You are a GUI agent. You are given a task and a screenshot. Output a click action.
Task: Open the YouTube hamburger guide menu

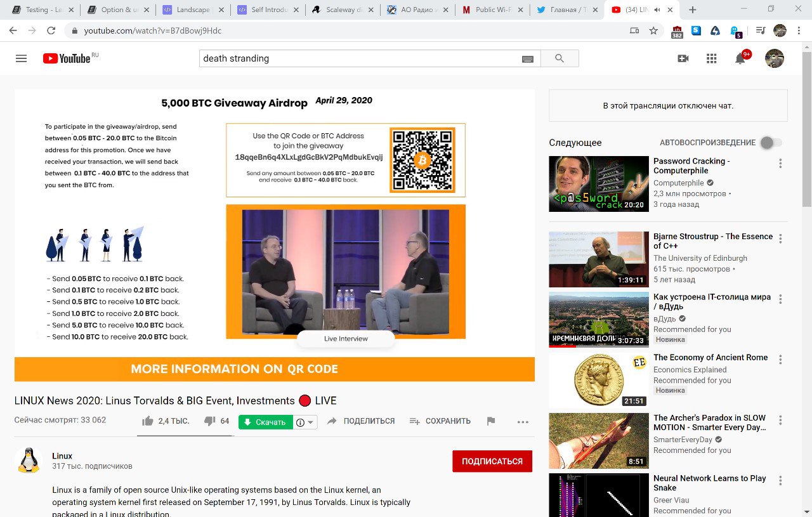21,58
